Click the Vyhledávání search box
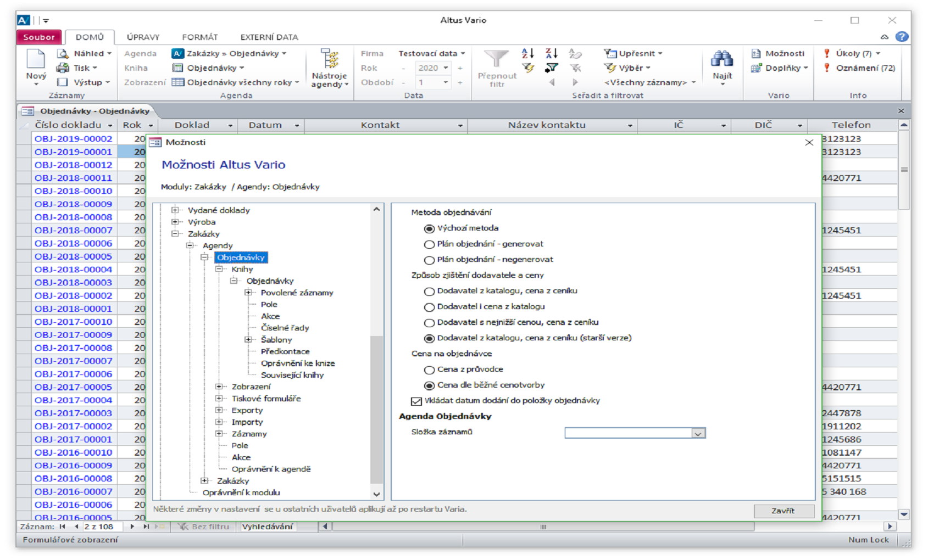928x560 pixels. (x=268, y=527)
